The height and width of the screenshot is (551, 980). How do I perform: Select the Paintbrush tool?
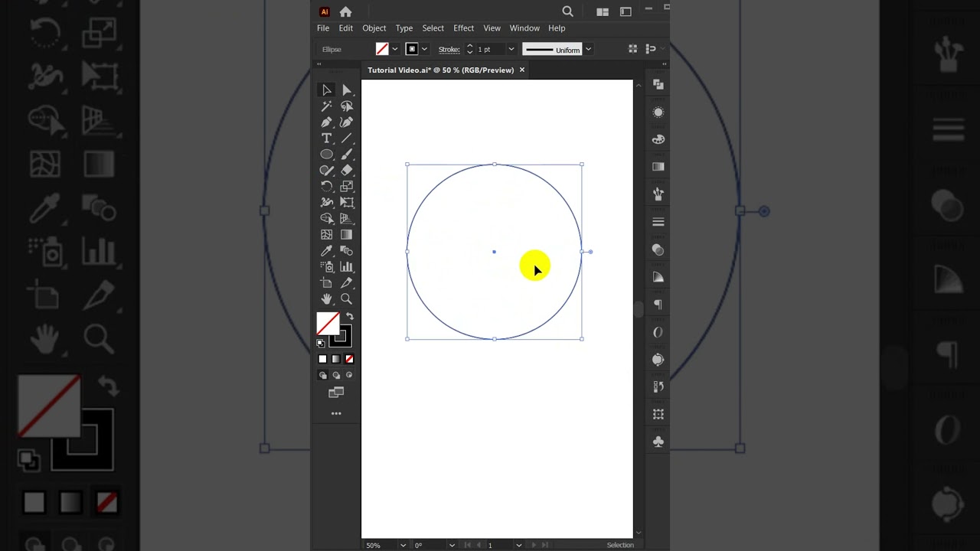click(347, 155)
